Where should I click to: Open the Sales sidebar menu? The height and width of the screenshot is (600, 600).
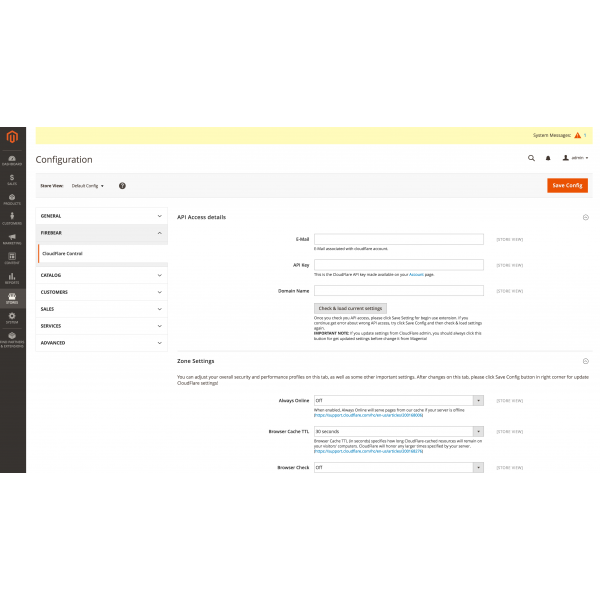pos(12,180)
